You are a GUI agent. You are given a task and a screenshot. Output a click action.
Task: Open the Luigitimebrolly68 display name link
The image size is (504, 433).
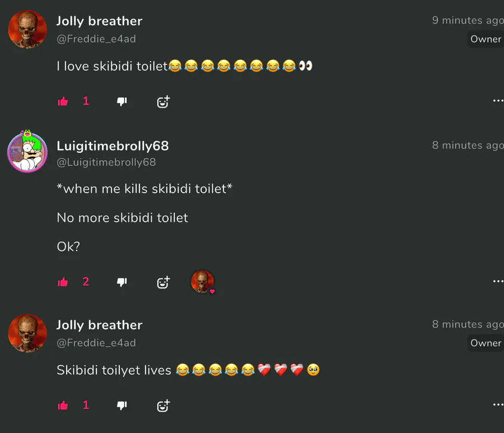(x=113, y=146)
